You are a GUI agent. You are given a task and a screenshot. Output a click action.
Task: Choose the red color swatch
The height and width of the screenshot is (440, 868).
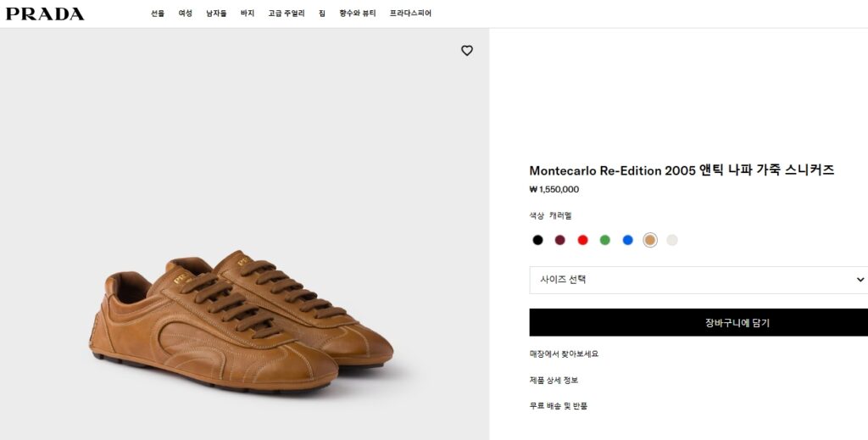pos(582,240)
